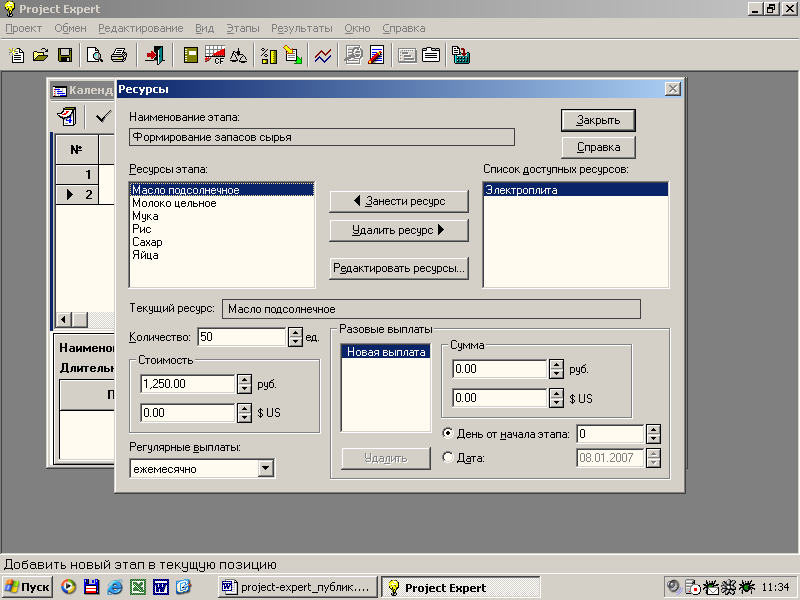The width and height of the screenshot is (800, 600).
Task: Open print preview magnifier icon
Action: tap(94, 55)
